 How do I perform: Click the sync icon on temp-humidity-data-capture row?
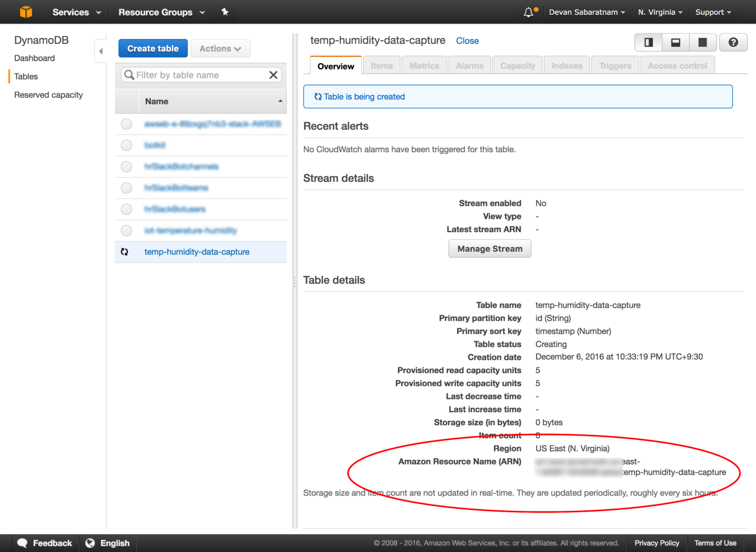[x=124, y=252]
